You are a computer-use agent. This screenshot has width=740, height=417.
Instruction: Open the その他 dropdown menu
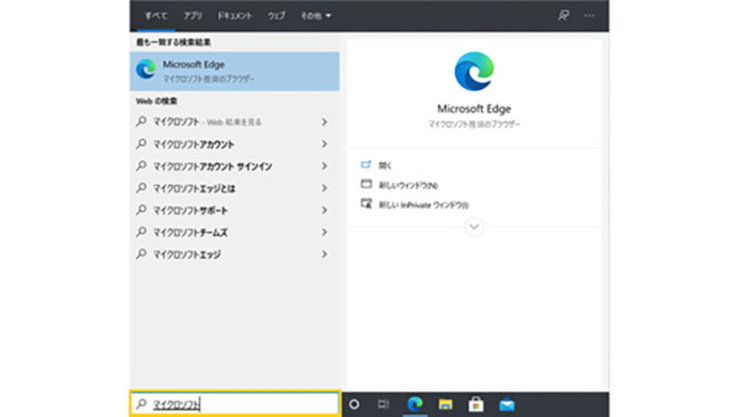[x=316, y=16]
